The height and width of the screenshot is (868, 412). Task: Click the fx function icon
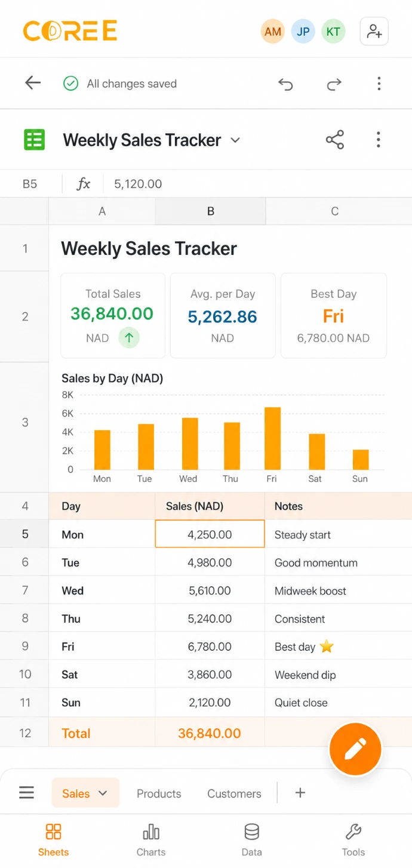(x=84, y=184)
